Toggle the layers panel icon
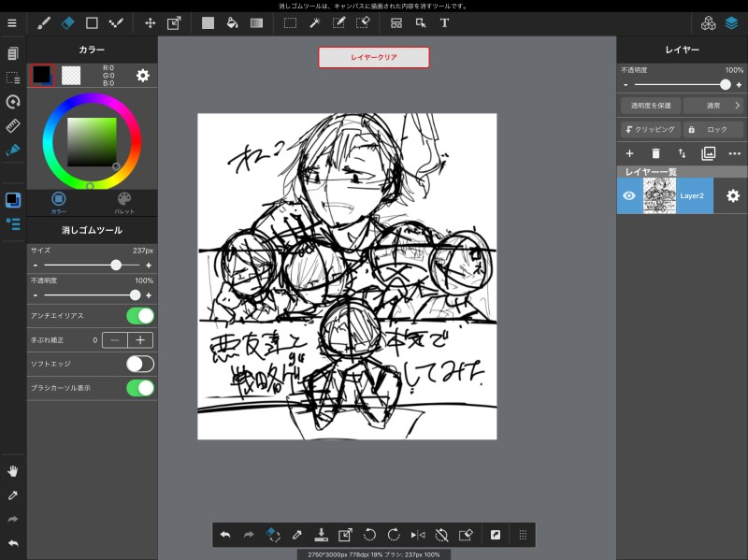This screenshot has height=560, width=748. click(x=732, y=22)
